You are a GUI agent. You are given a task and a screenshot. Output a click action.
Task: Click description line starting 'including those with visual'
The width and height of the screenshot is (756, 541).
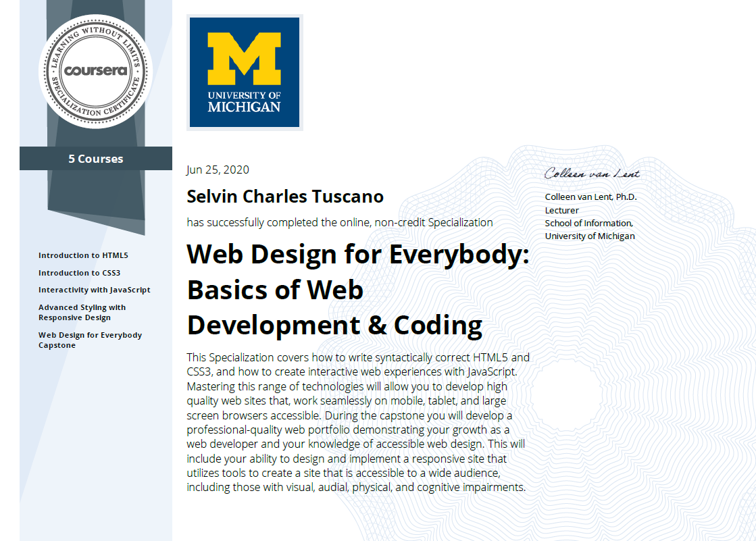pyautogui.click(x=356, y=488)
